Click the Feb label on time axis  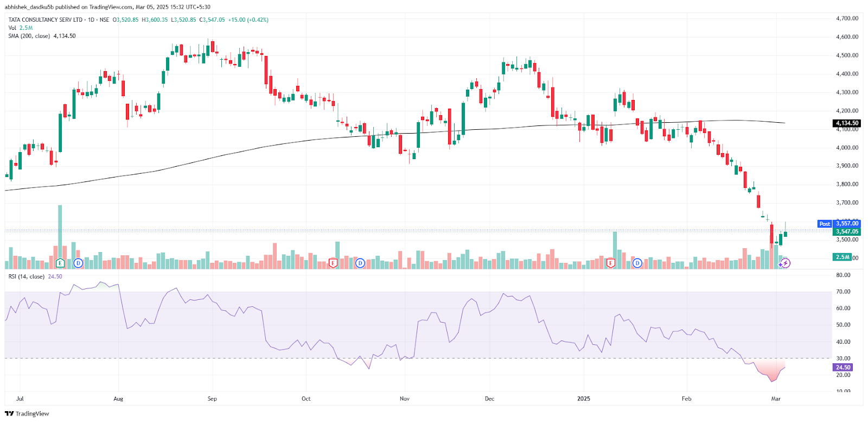click(687, 399)
